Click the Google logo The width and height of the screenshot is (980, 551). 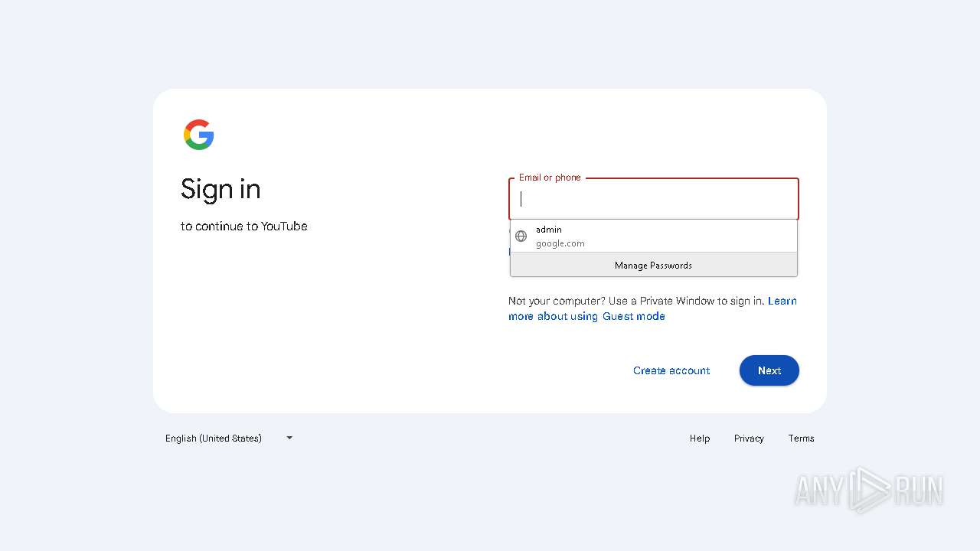198,135
